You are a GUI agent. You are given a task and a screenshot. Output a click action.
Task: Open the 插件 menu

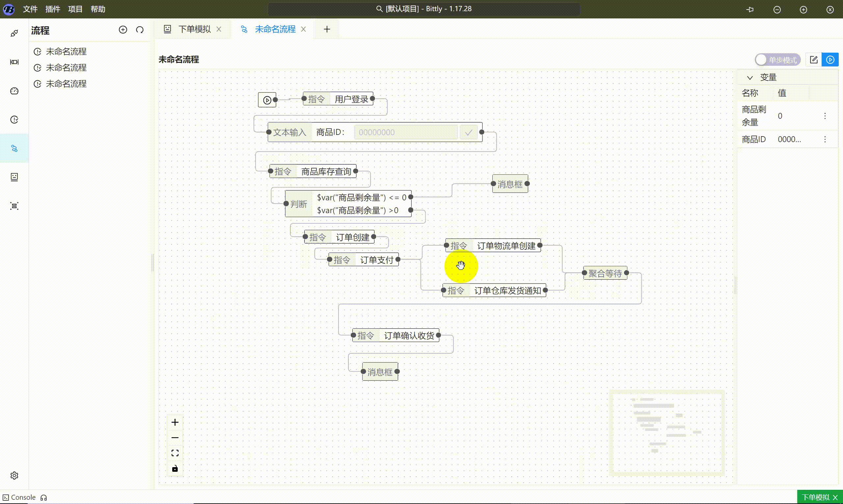pyautogui.click(x=53, y=9)
